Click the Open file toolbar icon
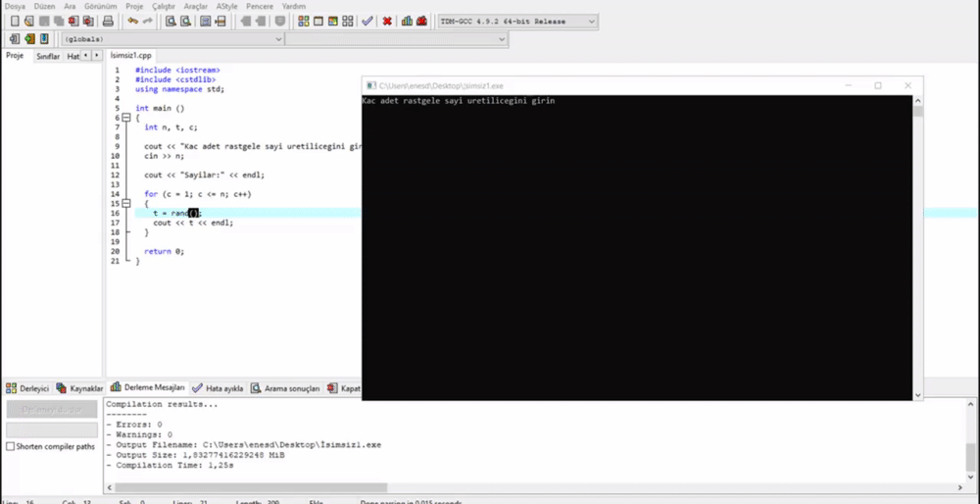The width and height of the screenshot is (980, 504). (29, 22)
